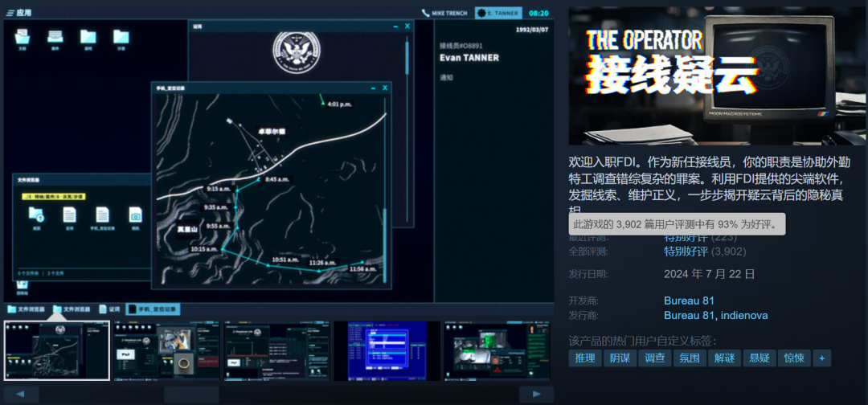Click the 调查 tag
Screen dimensions: 868x405
point(655,358)
